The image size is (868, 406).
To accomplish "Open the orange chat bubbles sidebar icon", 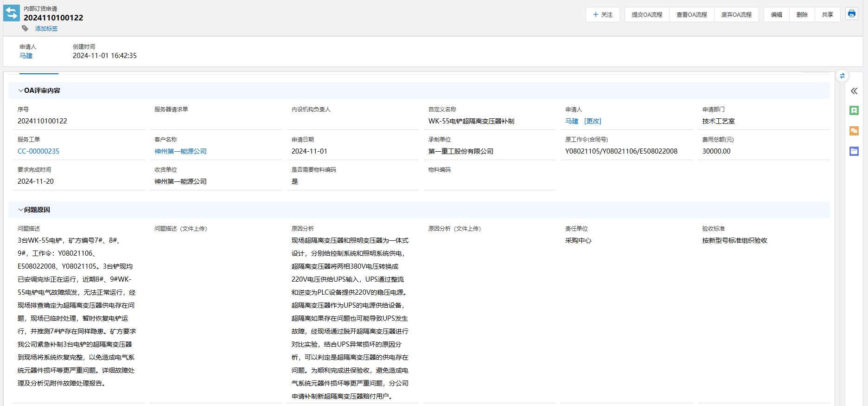I will pos(854,131).
